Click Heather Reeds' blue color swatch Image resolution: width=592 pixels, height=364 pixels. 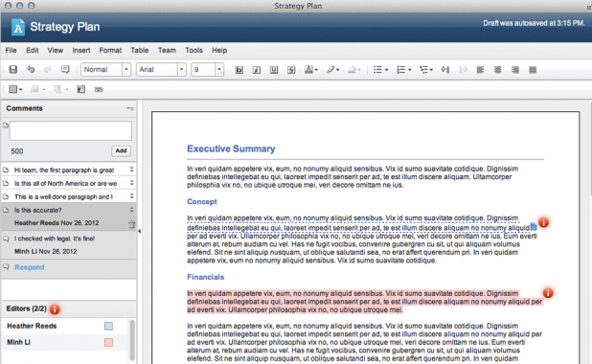click(108, 326)
